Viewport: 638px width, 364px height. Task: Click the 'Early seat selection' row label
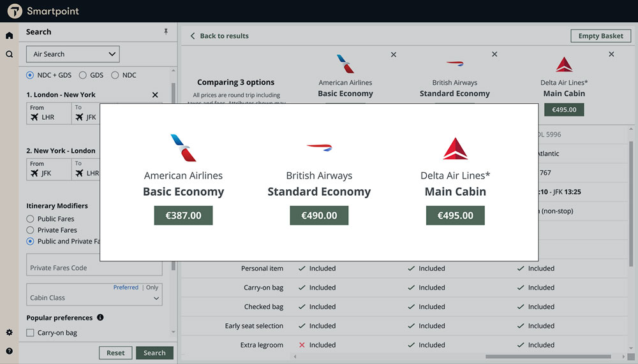[254, 326]
